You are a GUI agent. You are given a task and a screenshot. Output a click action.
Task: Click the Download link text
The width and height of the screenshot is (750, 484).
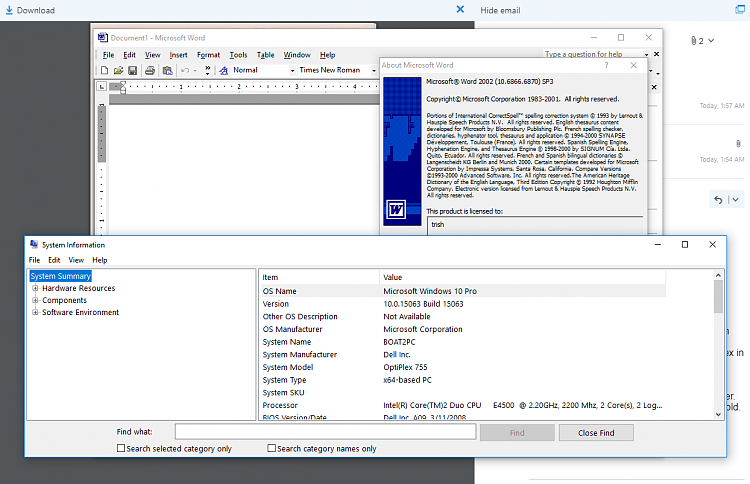click(x=36, y=10)
